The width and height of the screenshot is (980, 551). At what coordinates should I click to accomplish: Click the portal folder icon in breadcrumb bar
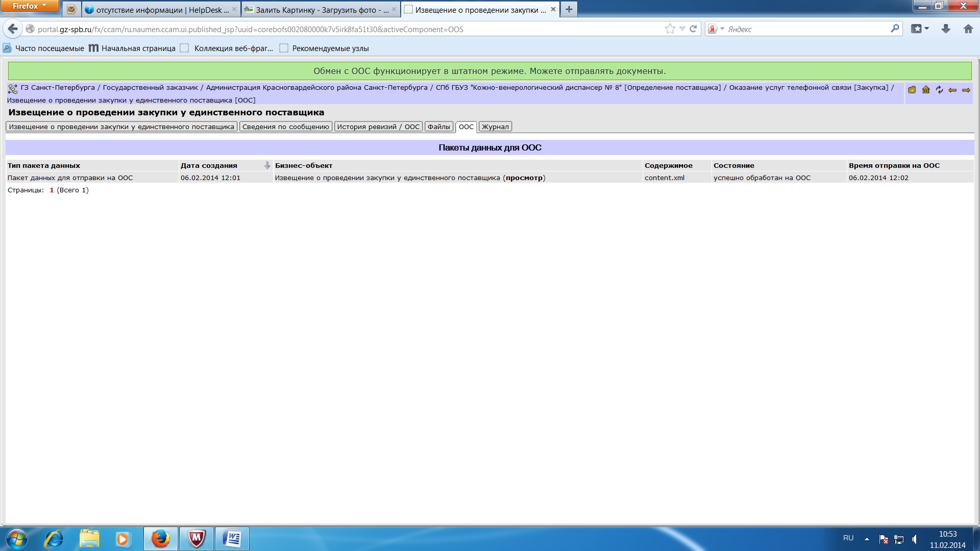point(912,90)
